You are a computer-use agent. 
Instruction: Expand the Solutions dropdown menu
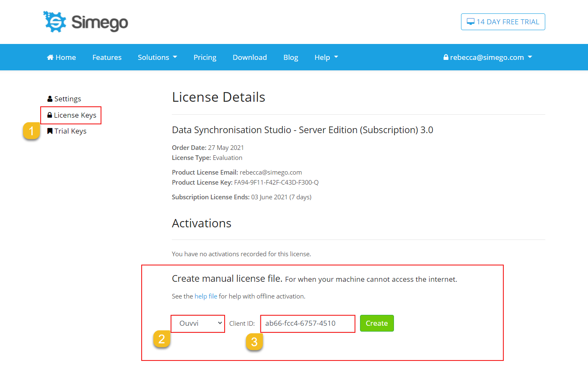tap(158, 57)
